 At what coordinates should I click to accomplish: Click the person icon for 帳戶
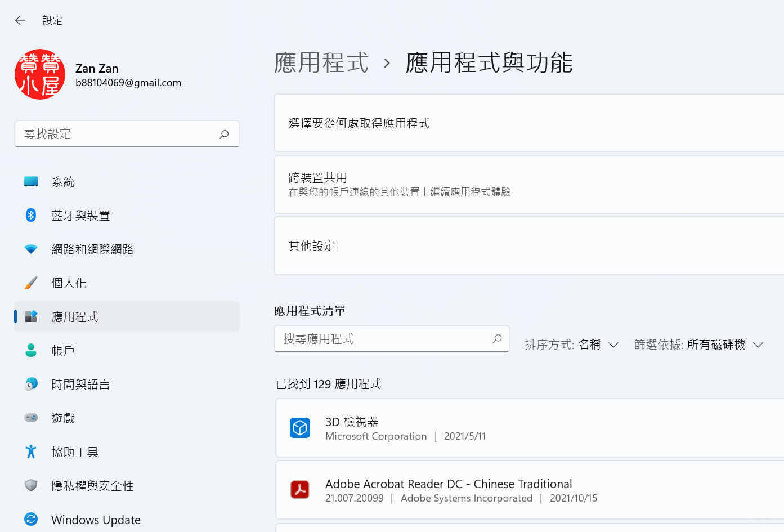(x=31, y=351)
